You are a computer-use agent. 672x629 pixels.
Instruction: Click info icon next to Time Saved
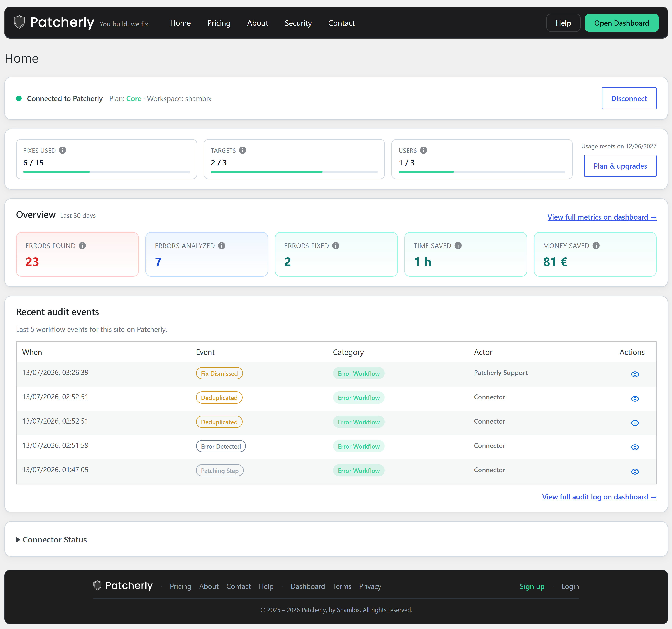click(x=458, y=245)
